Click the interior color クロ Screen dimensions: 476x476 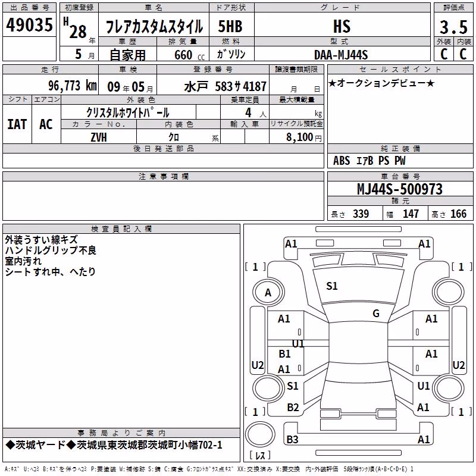click(174, 137)
